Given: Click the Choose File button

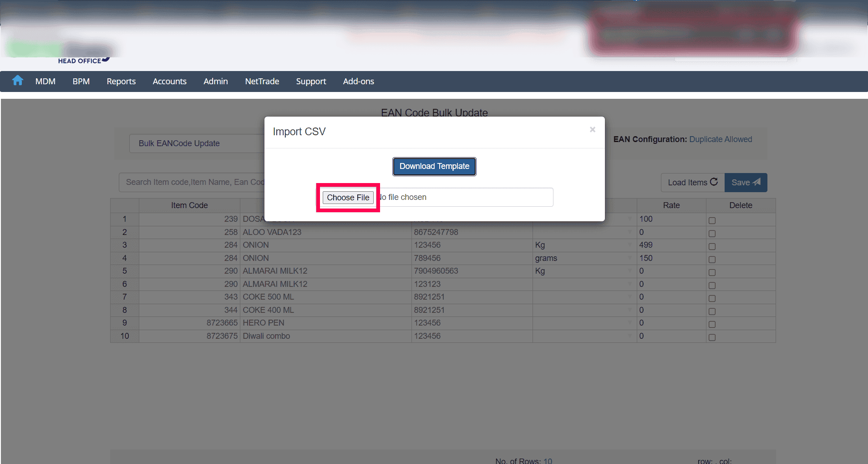Looking at the screenshot, I should 348,198.
